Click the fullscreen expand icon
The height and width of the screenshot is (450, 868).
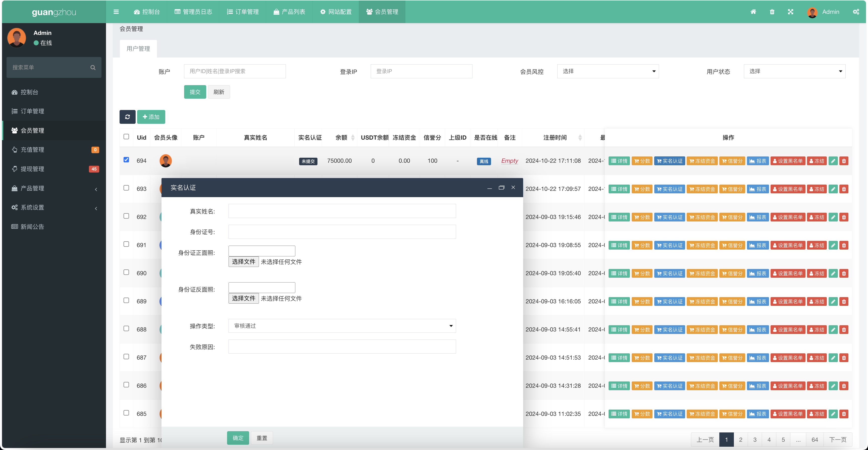pyautogui.click(x=790, y=12)
